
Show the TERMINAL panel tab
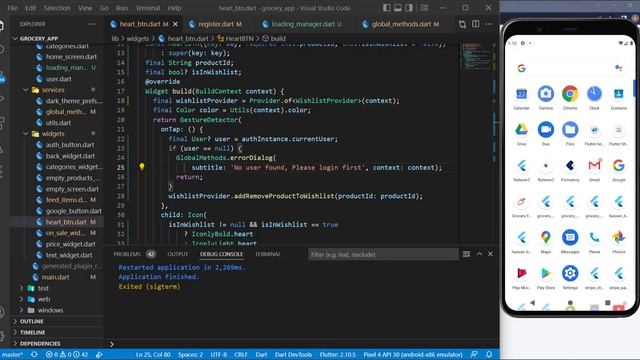pos(267,254)
